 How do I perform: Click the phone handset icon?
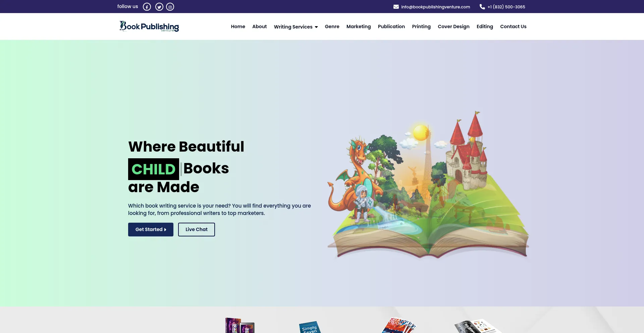click(x=482, y=7)
